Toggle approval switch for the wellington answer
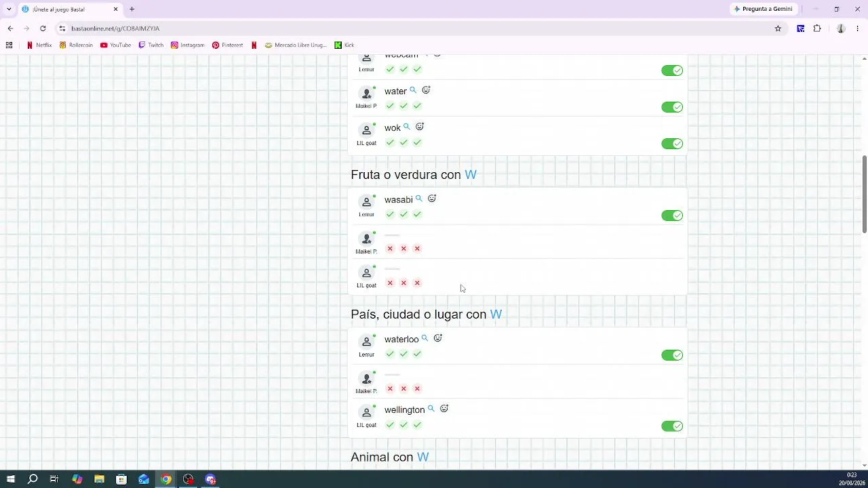The width and height of the screenshot is (868, 488). pos(672,426)
